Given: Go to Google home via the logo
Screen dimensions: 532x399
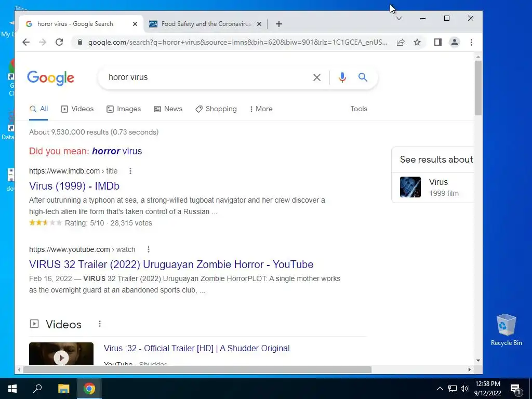Looking at the screenshot, I should tap(50, 78).
